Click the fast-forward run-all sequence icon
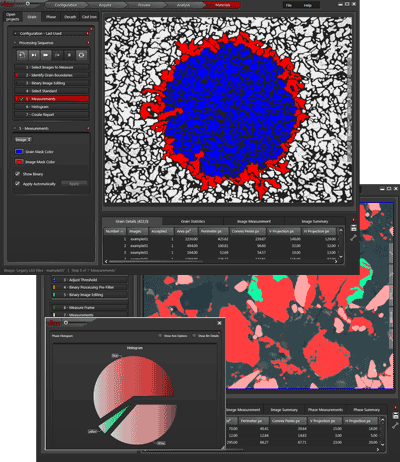The height and width of the screenshot is (462, 400). click(x=46, y=55)
